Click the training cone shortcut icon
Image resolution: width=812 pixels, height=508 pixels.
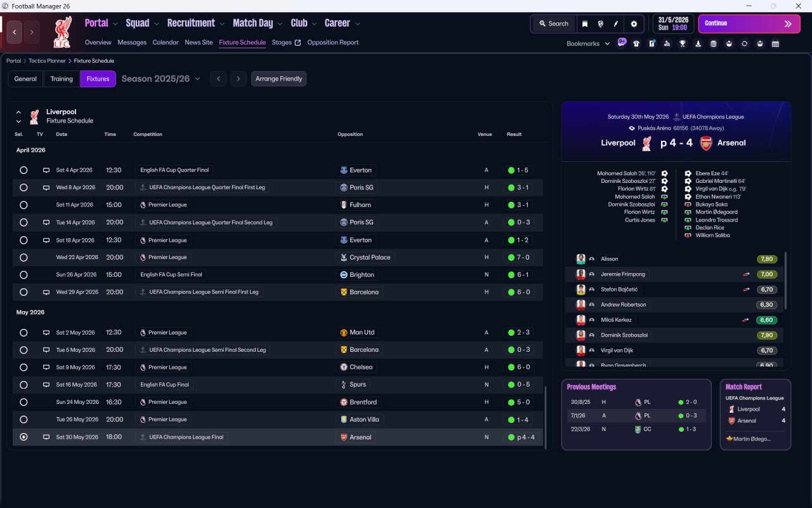[x=698, y=44]
